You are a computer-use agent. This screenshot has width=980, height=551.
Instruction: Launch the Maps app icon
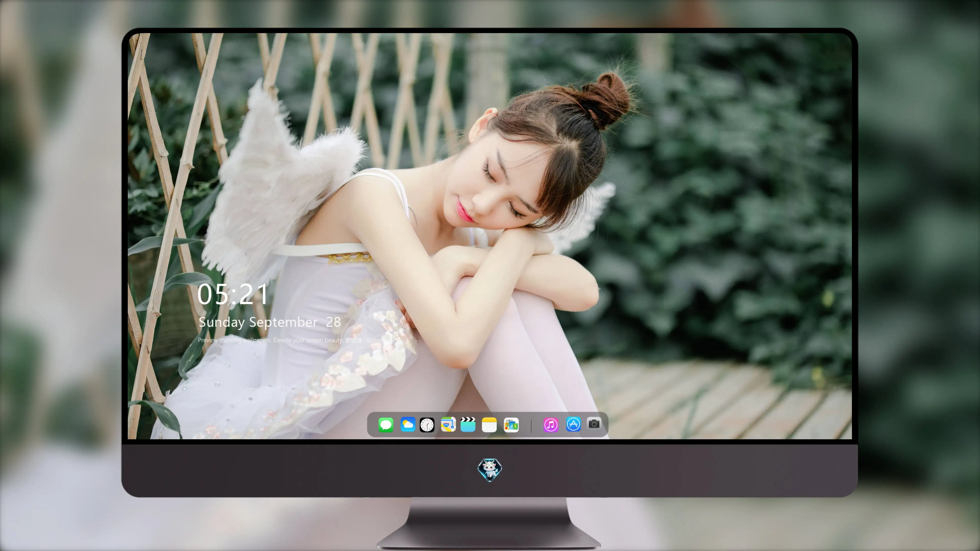pos(448,424)
